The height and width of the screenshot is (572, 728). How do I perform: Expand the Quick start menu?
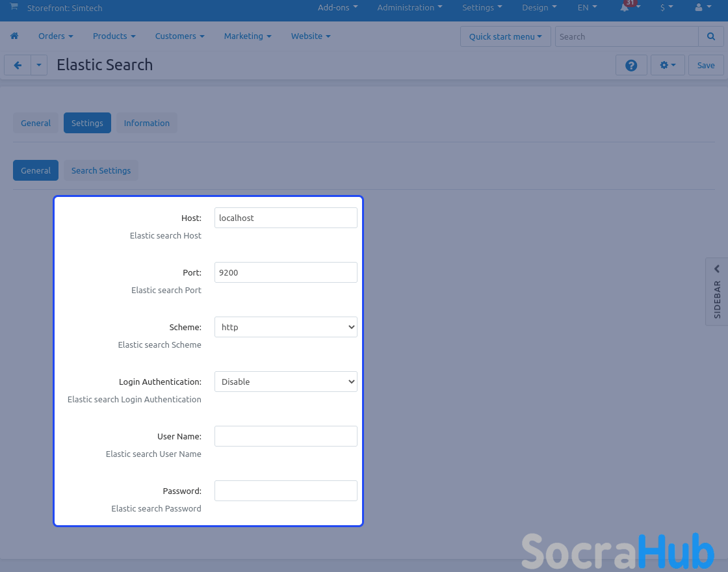(x=505, y=36)
